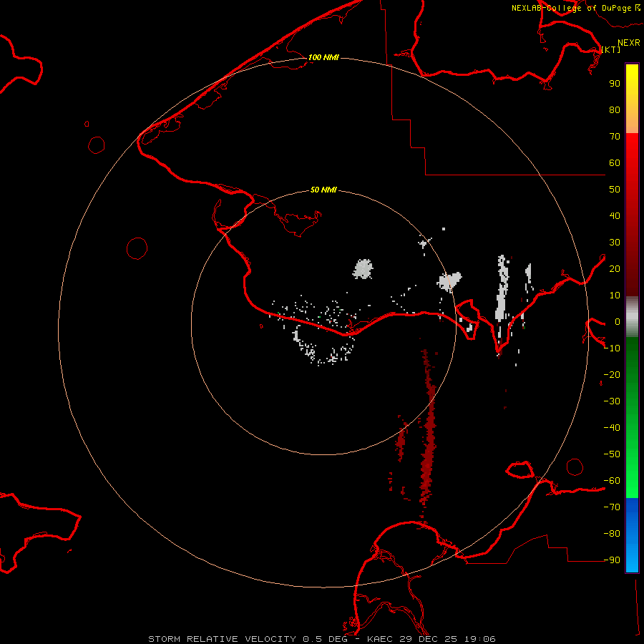This screenshot has height=644, width=644.
Task: Pick the blue segment of the color bar
Action: (x=632, y=535)
